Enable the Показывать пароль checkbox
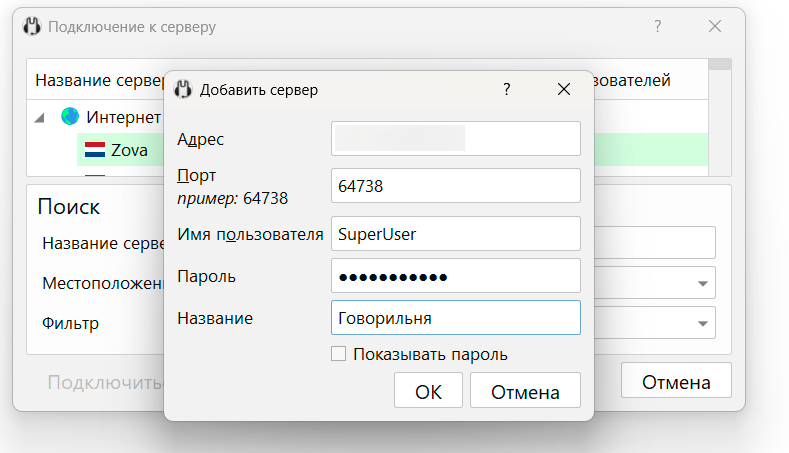This screenshot has width=789, height=453. click(338, 354)
